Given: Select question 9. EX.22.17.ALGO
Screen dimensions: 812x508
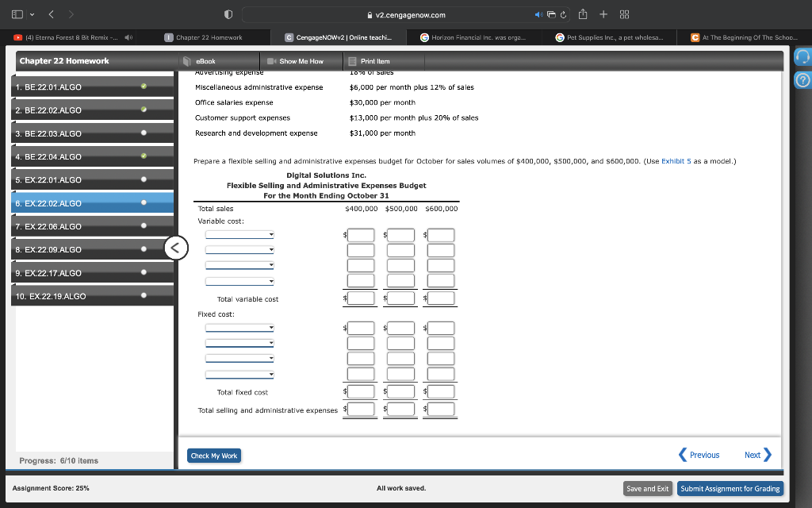Looking at the screenshot, I should point(92,273).
